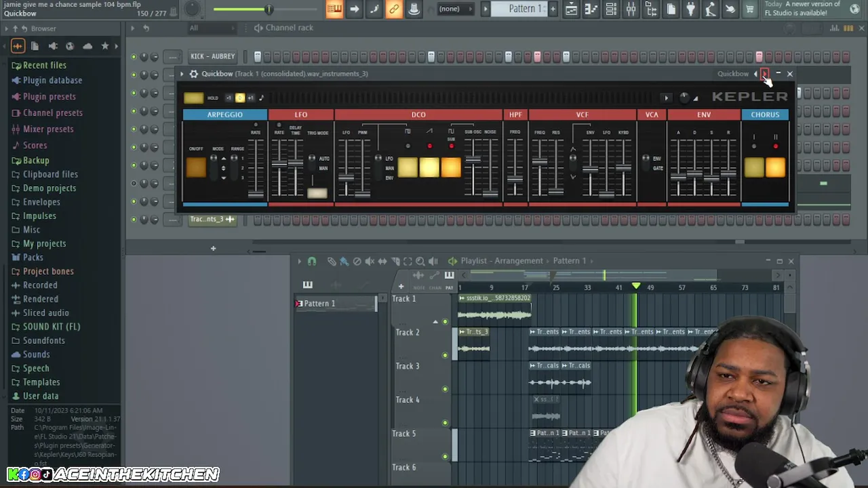Open the Kepler preset arrow button
868x488 pixels.
pyautogui.click(x=666, y=98)
